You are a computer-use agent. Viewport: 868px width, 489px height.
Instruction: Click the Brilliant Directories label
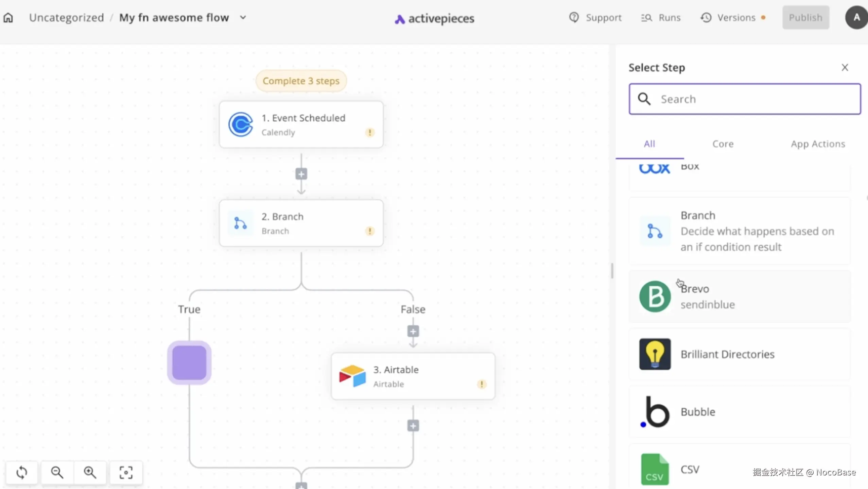tap(728, 354)
